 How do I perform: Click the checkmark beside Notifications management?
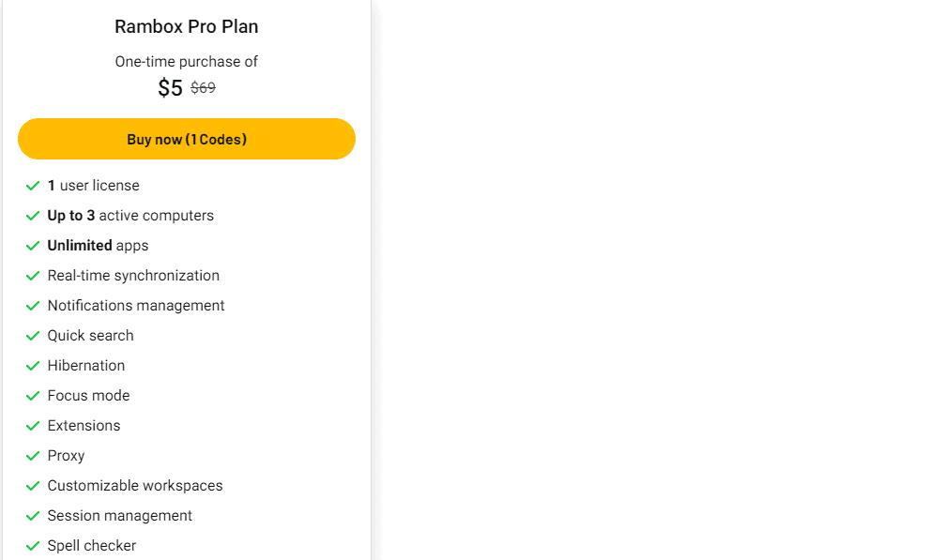[33, 306]
